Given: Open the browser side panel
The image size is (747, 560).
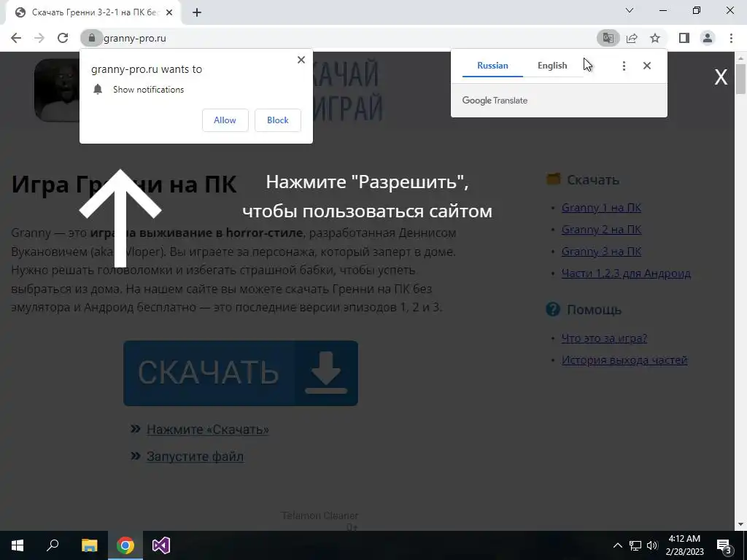Looking at the screenshot, I should [x=684, y=38].
